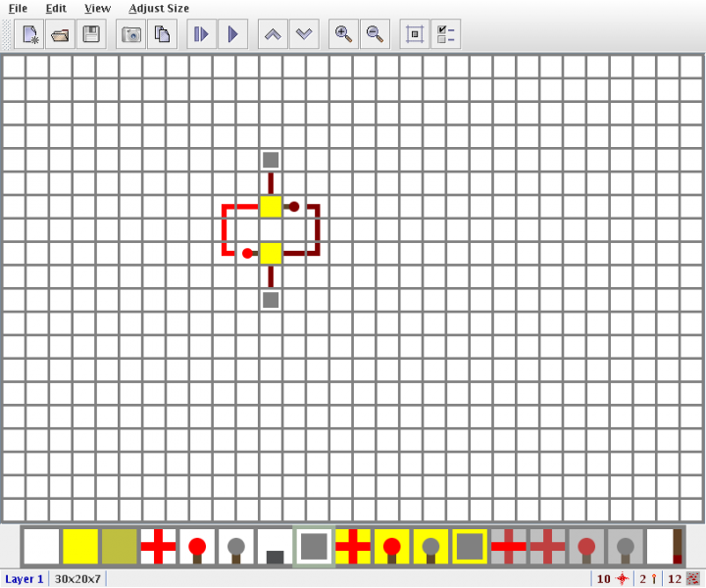Viewport: 706px width, 588px height.
Task: Select the gray lever on white tile
Action: click(x=236, y=546)
